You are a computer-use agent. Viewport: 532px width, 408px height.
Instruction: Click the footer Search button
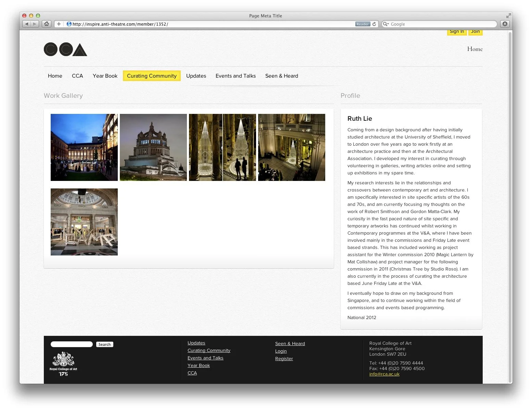(104, 344)
